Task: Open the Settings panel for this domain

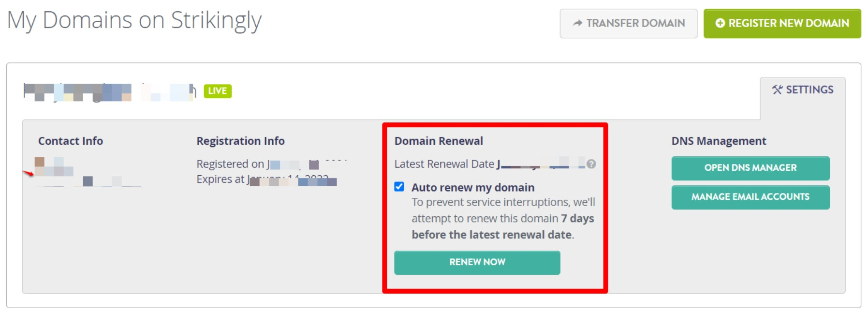Action: click(803, 90)
